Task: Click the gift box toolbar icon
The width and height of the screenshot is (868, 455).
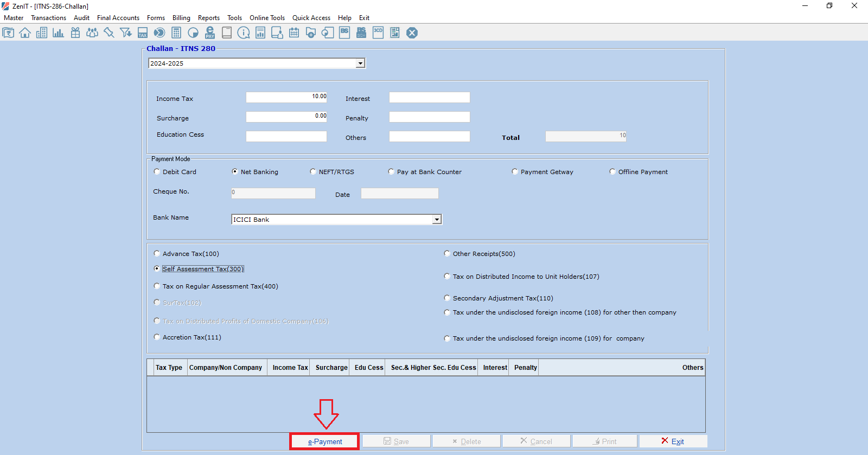Action: click(75, 33)
